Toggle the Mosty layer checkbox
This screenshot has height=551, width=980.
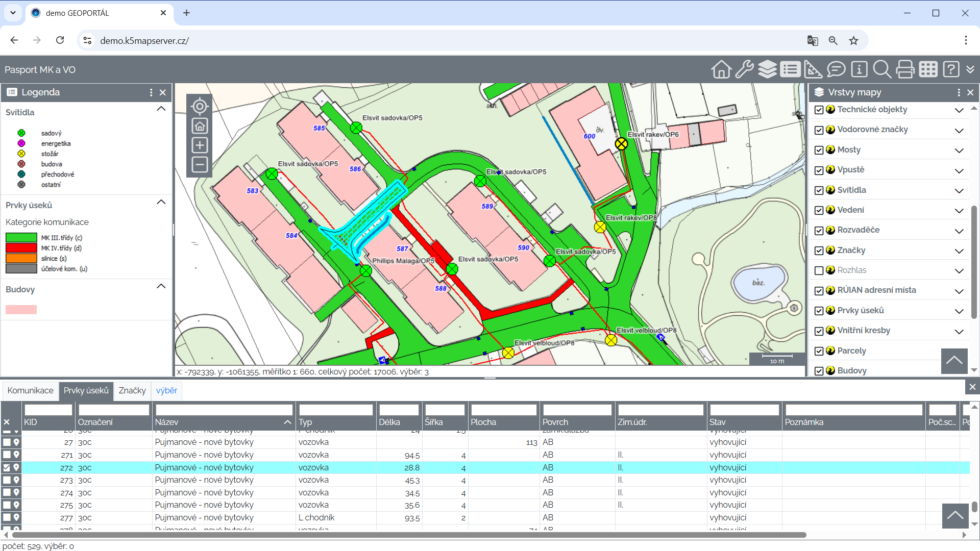click(819, 150)
